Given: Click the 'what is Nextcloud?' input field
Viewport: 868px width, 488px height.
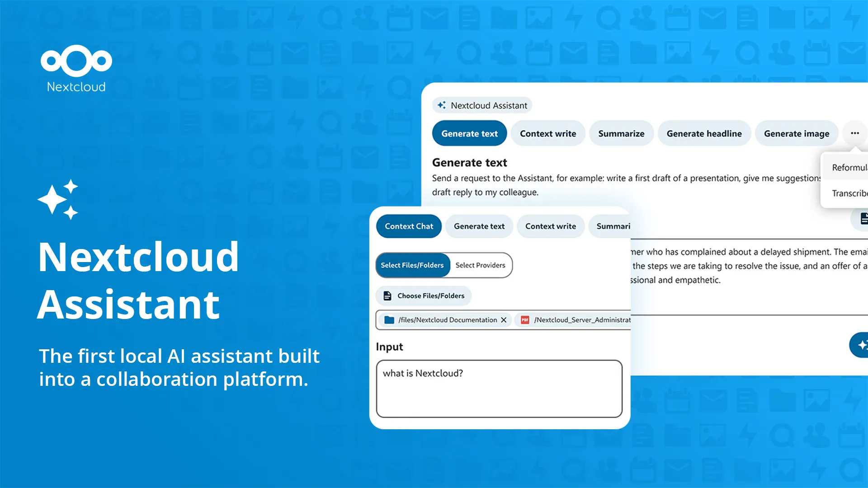Looking at the screenshot, I should (499, 389).
